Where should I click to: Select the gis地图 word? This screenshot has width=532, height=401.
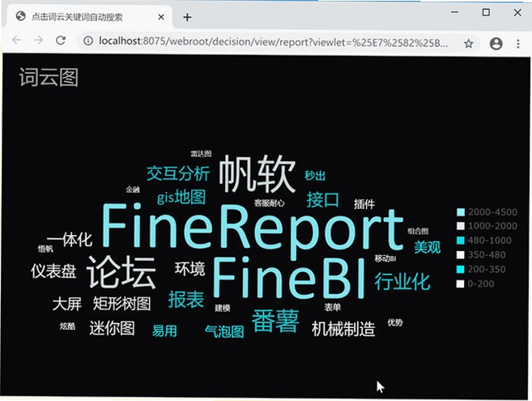(181, 197)
